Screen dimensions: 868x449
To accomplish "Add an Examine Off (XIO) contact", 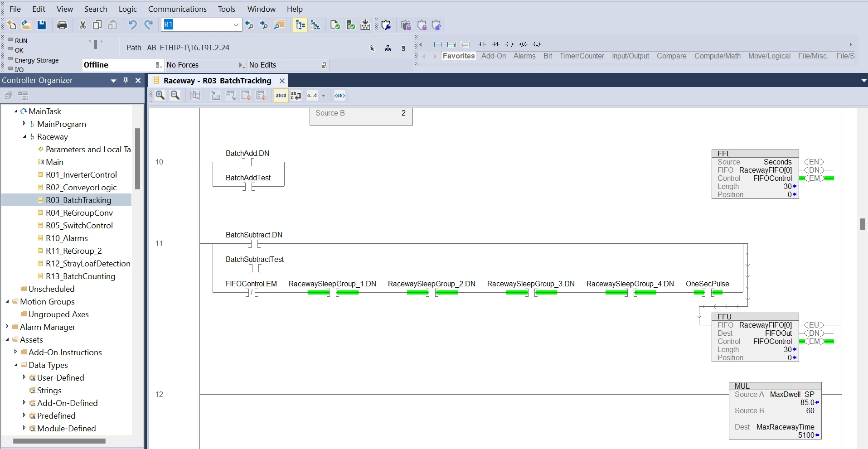I will click(x=496, y=44).
